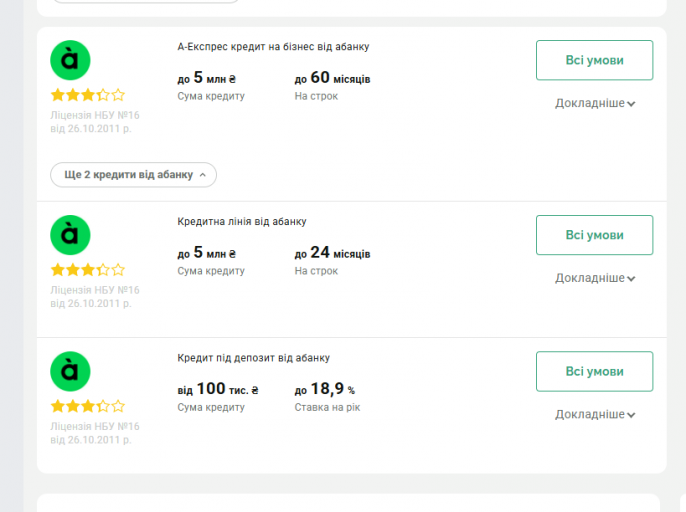Click chevron next to Докладніше in first card
Screen dimensions: 686x512
tap(632, 104)
